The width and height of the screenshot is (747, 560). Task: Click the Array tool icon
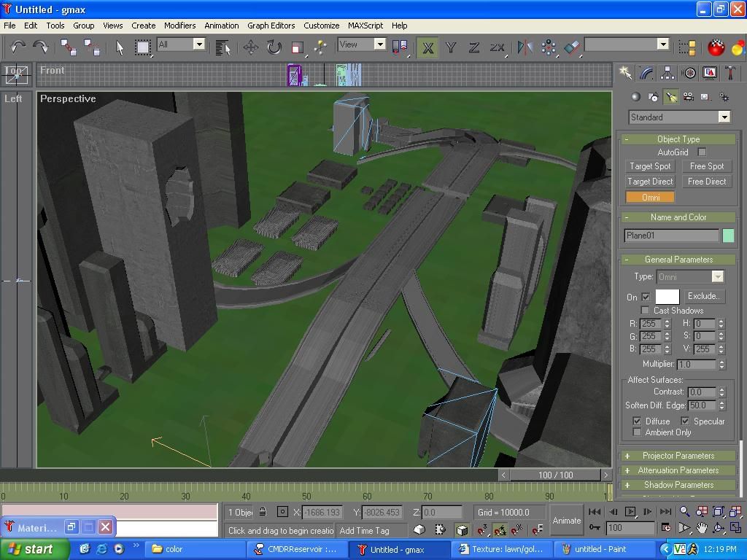point(549,47)
